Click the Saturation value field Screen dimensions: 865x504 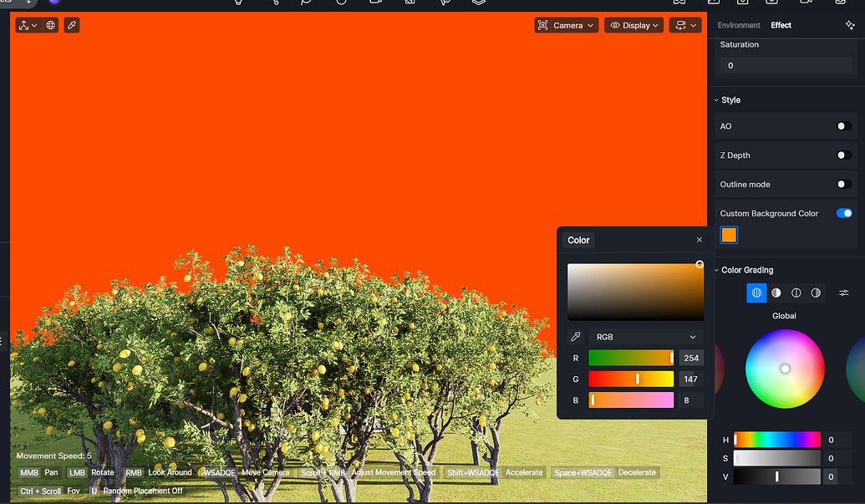pyautogui.click(x=786, y=65)
